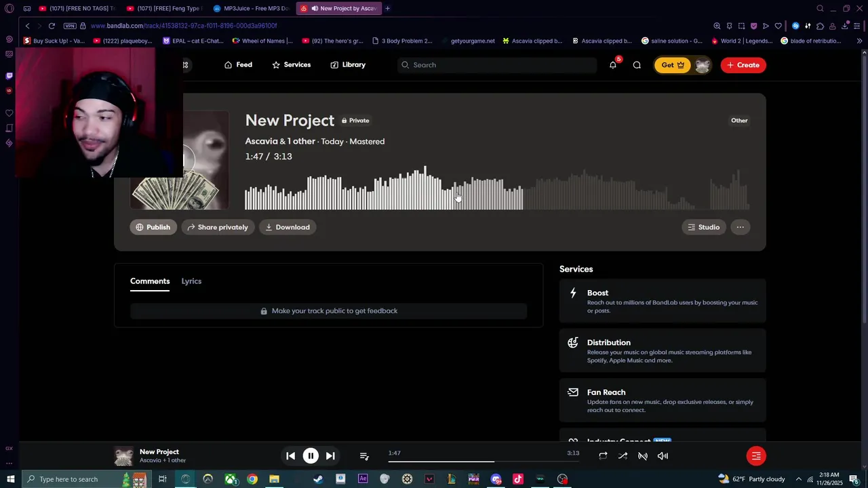
Task: Open the getyourgame.net bookmark
Action: [467, 41]
